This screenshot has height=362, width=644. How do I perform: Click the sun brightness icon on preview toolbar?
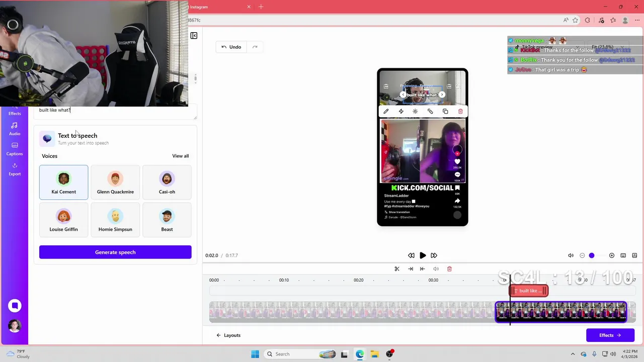click(415, 111)
